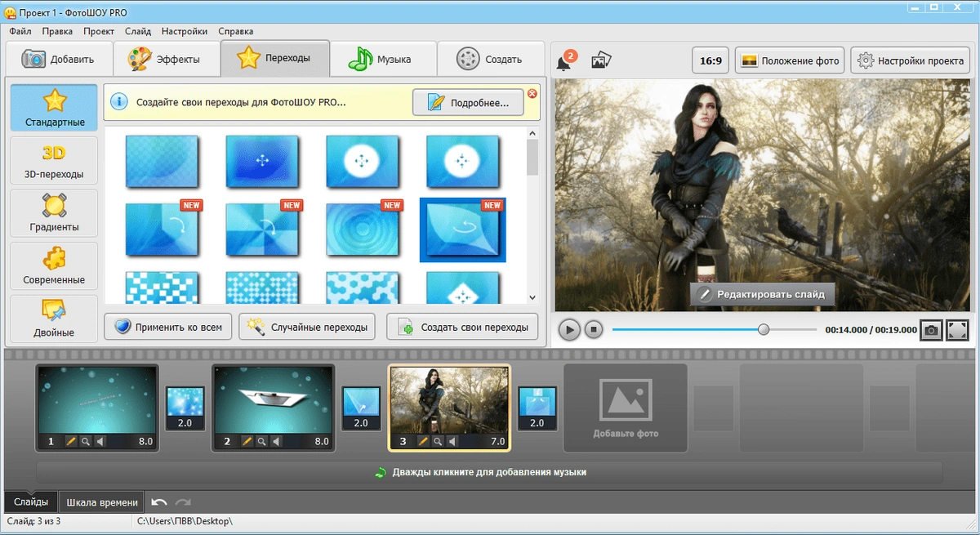Click the transitions list scroll-up arrow

click(532, 133)
